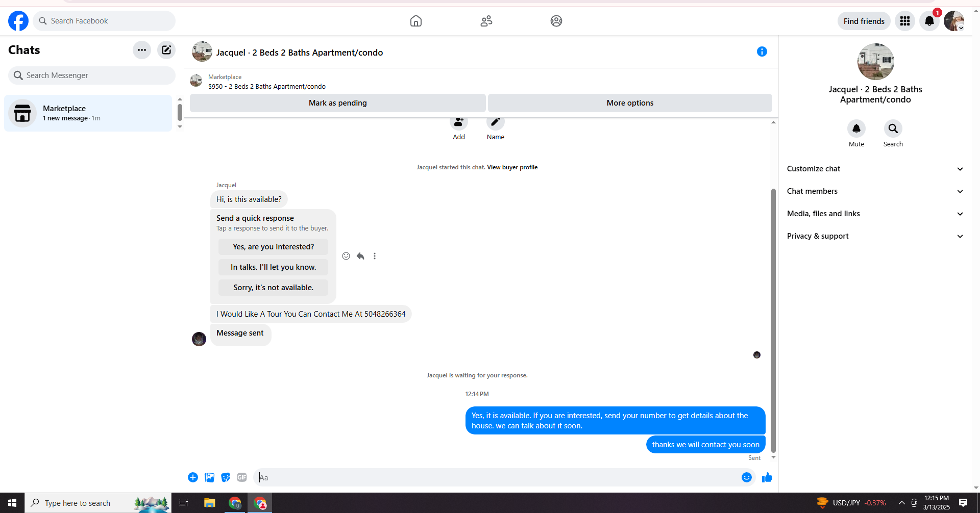
Task: Reply to the message with arrow icon
Action: tap(360, 256)
